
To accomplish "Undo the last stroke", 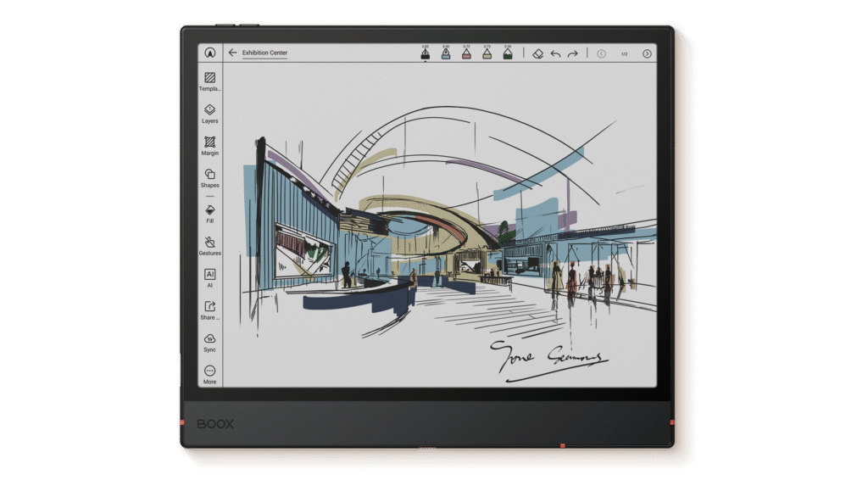I will pyautogui.click(x=556, y=53).
